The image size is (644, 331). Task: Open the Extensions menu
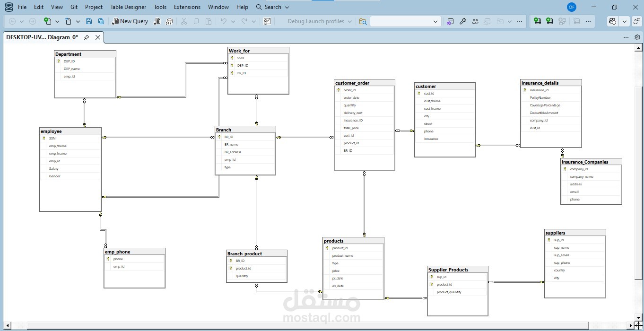tap(187, 7)
